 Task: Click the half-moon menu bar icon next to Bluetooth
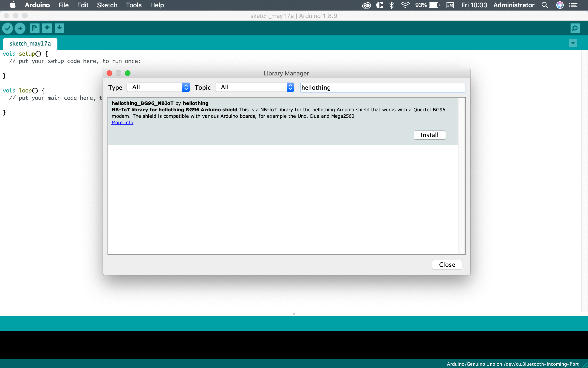point(379,5)
